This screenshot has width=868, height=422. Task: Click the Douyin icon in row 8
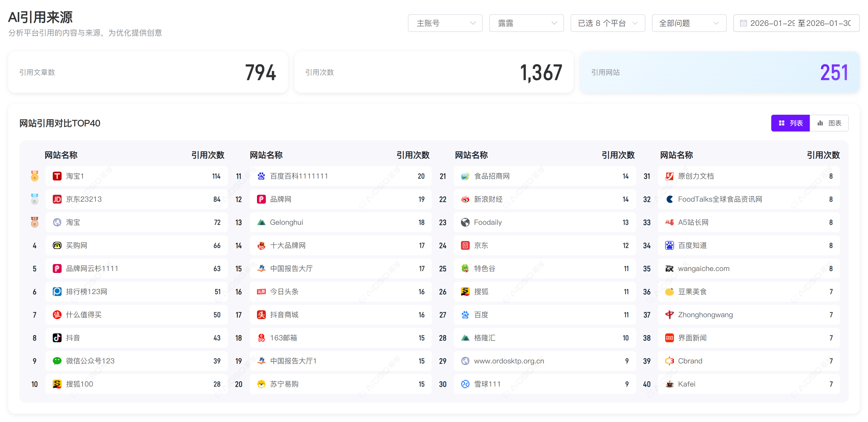tap(57, 338)
